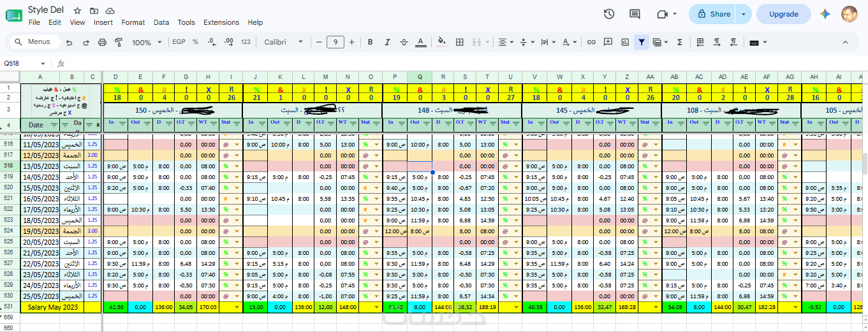
Task: Click the move to folder icon
Action: (x=94, y=11)
